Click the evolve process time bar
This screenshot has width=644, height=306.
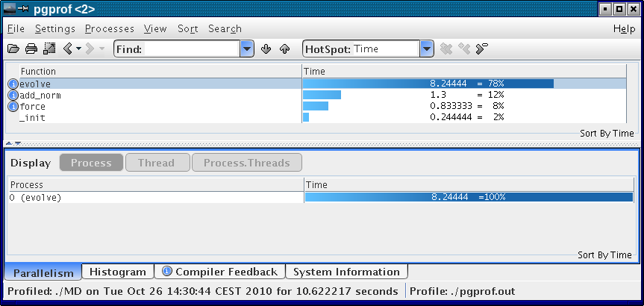tap(469, 198)
